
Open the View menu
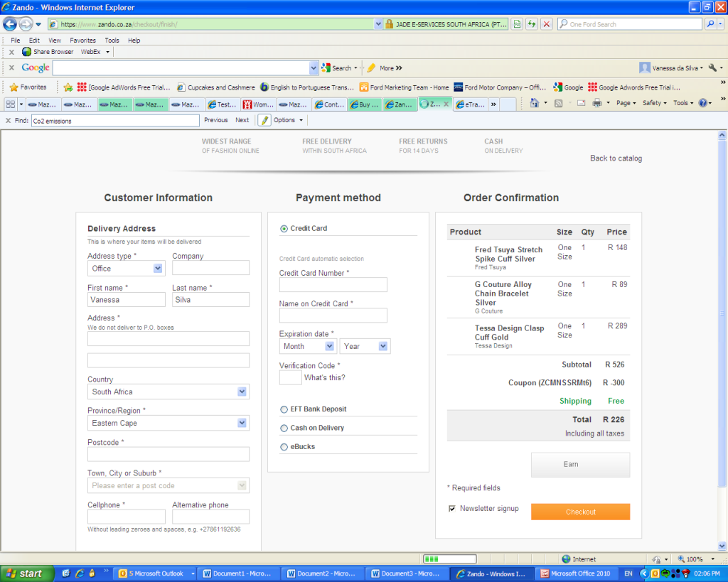[x=55, y=41]
